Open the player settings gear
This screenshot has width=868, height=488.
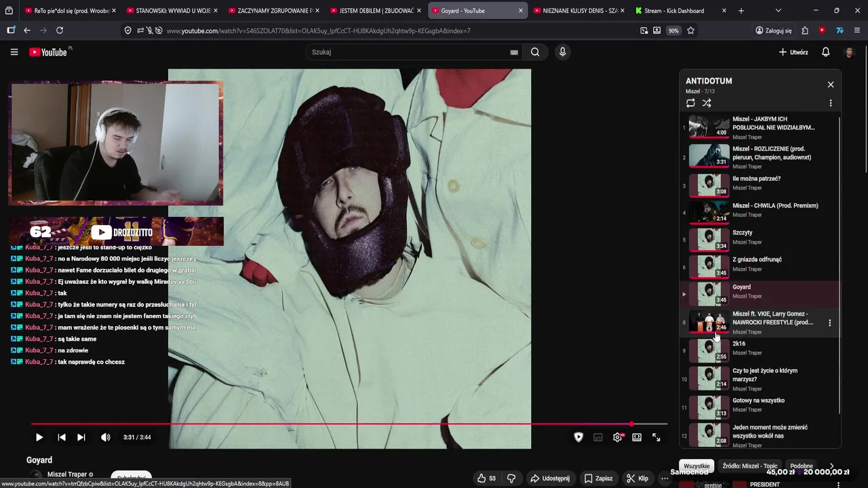(617, 437)
